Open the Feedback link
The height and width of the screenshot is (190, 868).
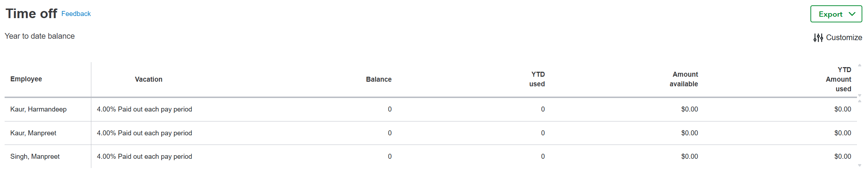point(76,14)
